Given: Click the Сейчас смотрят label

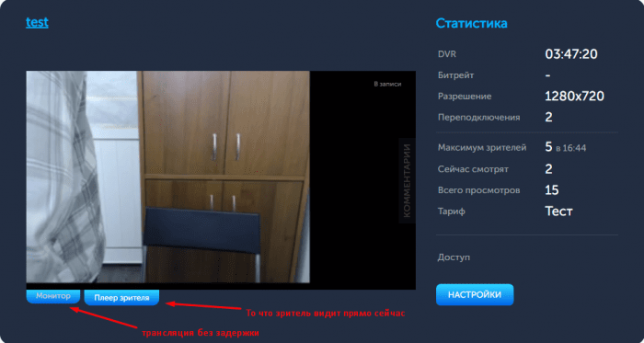Looking at the screenshot, I should pos(473,169).
